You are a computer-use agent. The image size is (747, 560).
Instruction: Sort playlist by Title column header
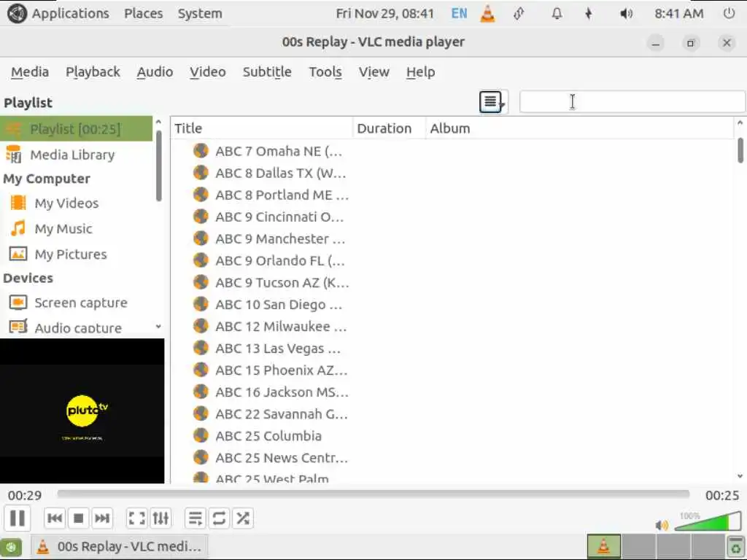tap(263, 128)
